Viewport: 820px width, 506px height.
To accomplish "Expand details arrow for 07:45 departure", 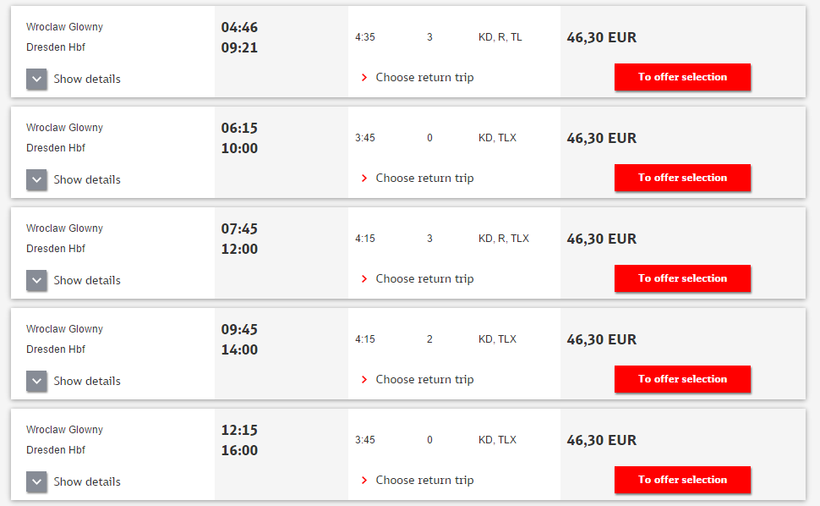I will click(37, 281).
